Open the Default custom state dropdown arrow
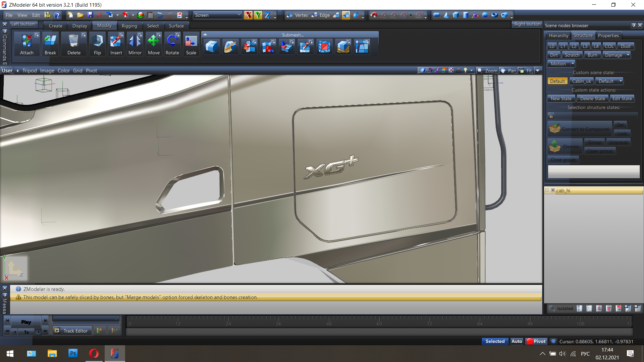 pyautogui.click(x=621, y=81)
